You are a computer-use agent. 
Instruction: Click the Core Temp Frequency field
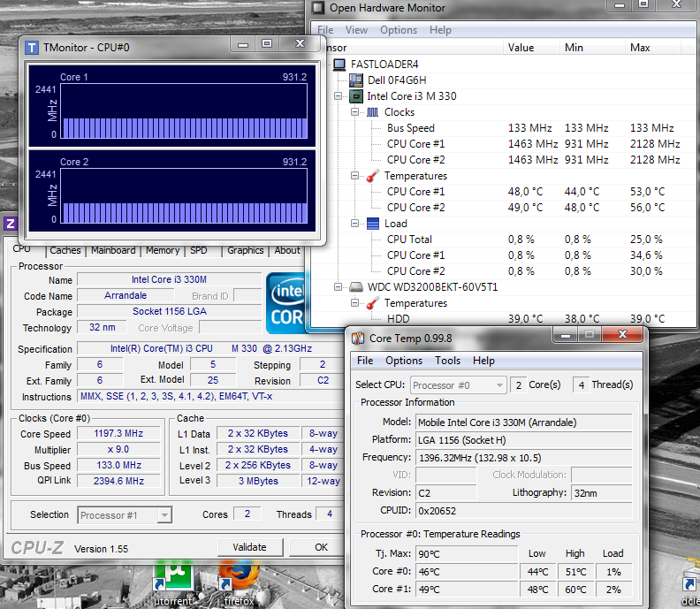(x=523, y=458)
